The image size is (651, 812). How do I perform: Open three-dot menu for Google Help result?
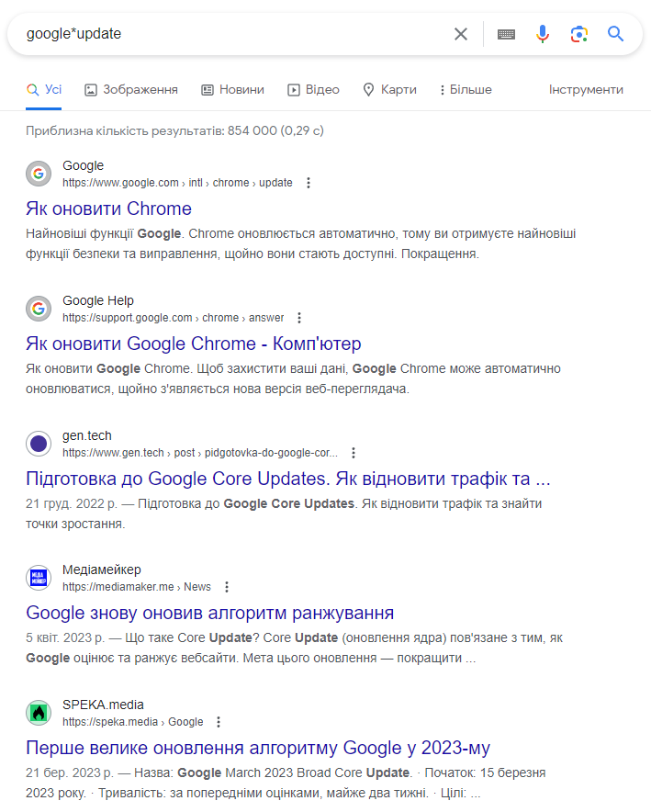[x=299, y=318]
